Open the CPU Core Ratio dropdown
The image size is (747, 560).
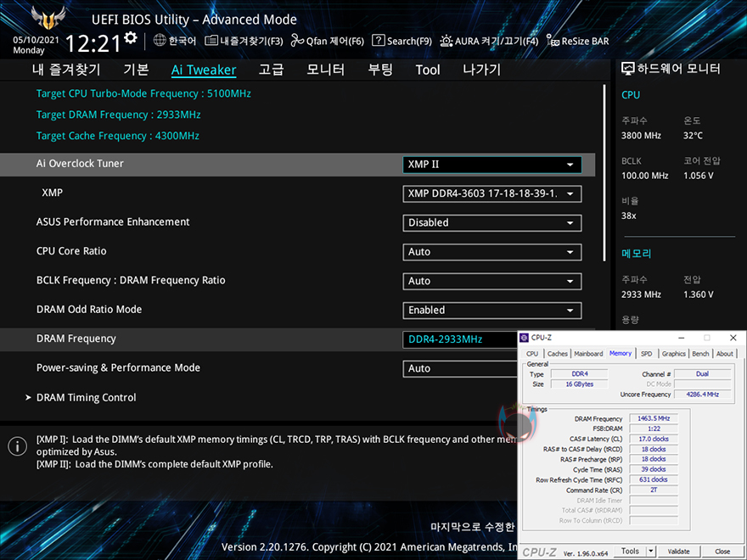point(492,252)
